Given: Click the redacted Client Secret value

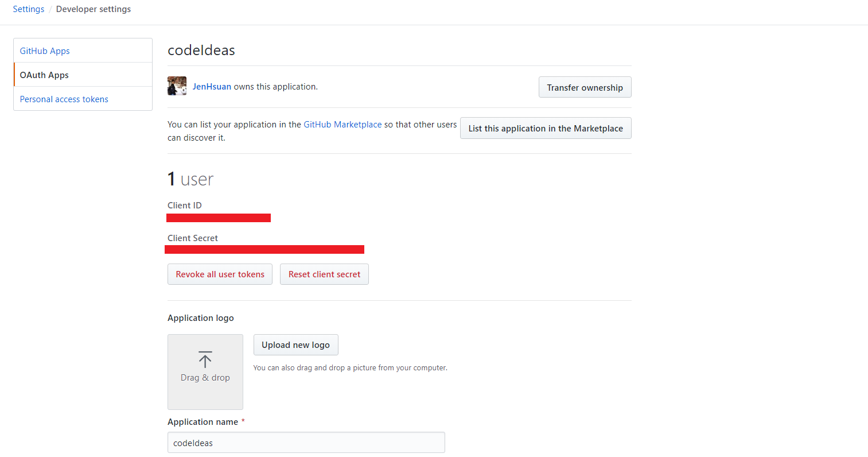Looking at the screenshot, I should point(265,249).
